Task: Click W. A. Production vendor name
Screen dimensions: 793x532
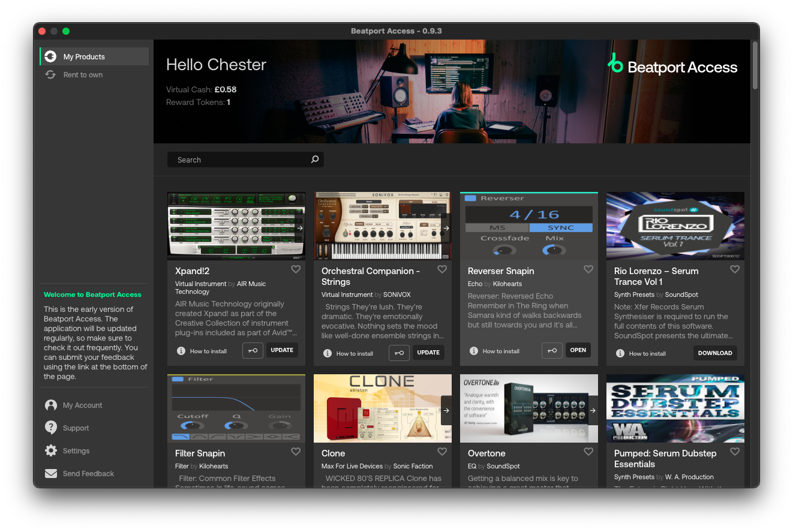Action: click(689, 477)
